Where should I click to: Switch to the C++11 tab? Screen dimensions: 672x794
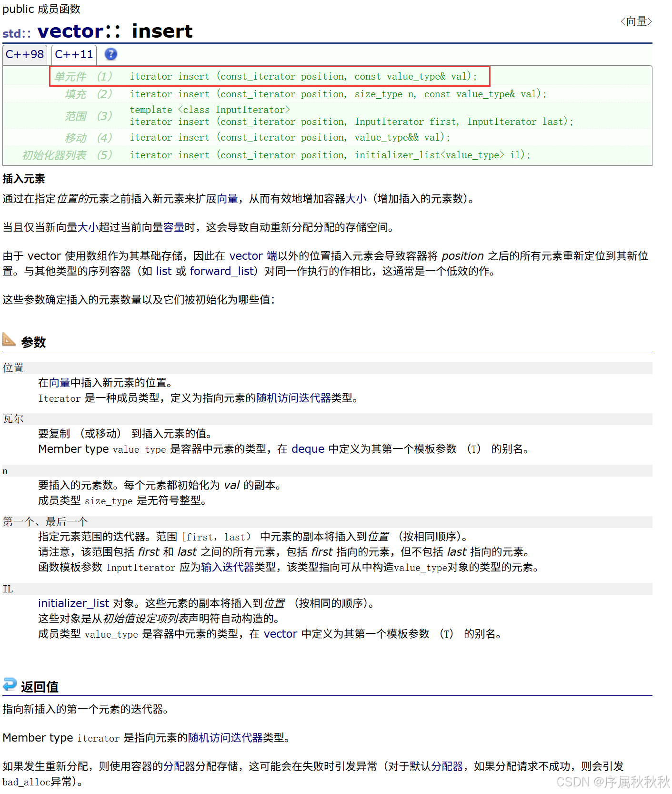click(x=74, y=54)
